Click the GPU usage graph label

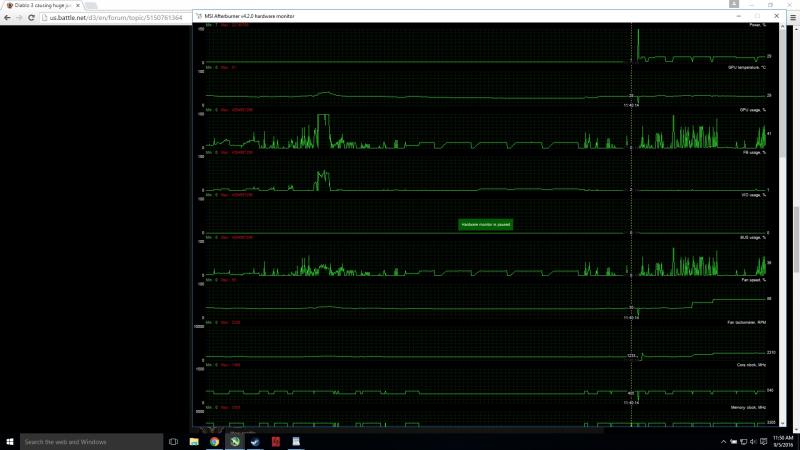(x=753, y=110)
